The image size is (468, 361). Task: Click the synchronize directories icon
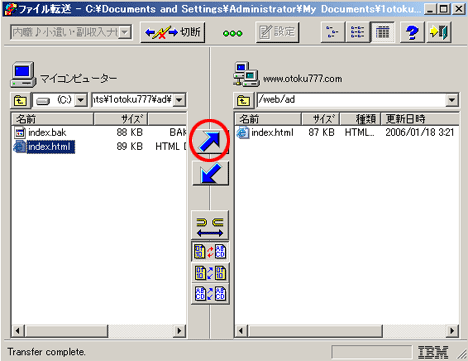(210, 226)
